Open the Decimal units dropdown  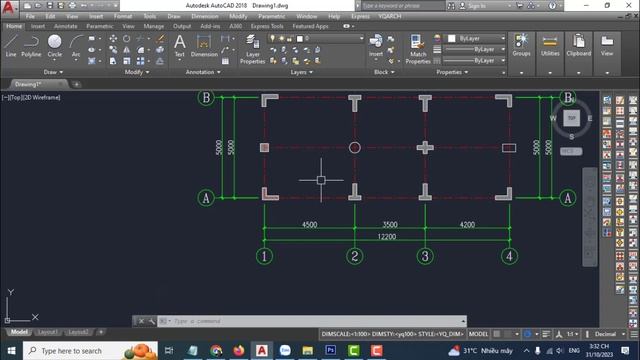[609, 334]
